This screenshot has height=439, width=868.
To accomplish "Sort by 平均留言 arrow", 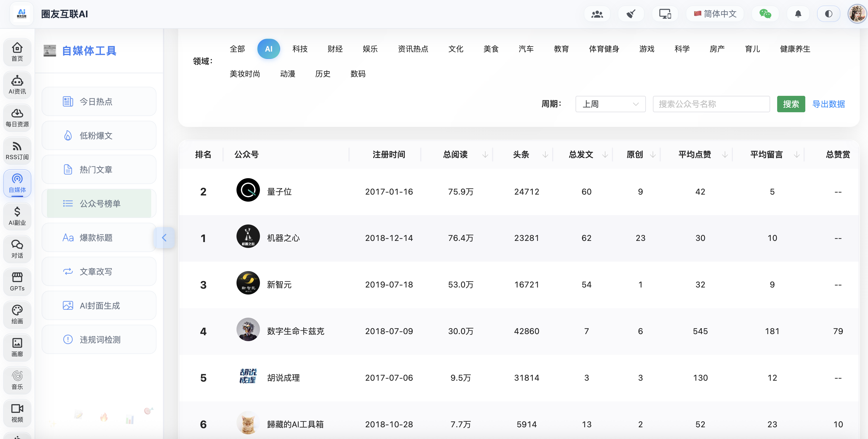I will click(796, 155).
